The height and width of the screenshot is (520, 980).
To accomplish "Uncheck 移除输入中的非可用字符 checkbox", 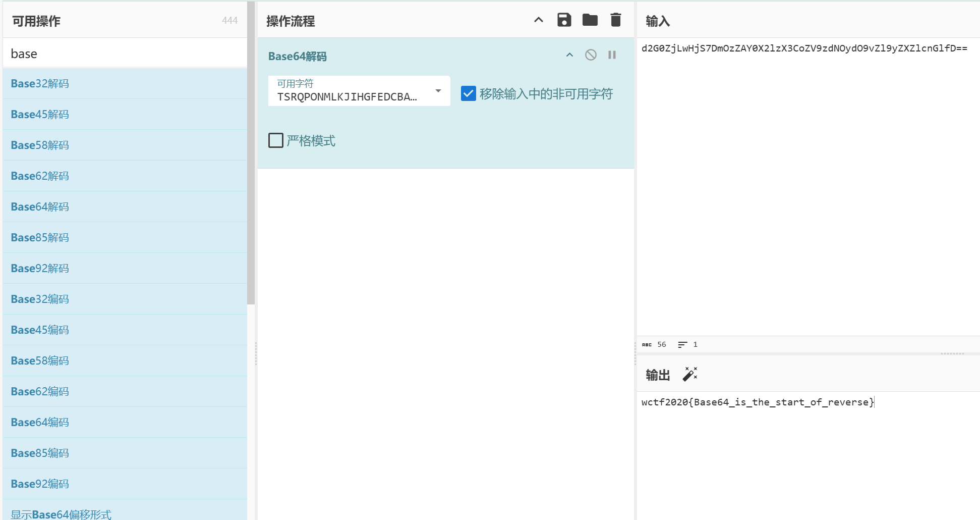I will click(x=468, y=93).
